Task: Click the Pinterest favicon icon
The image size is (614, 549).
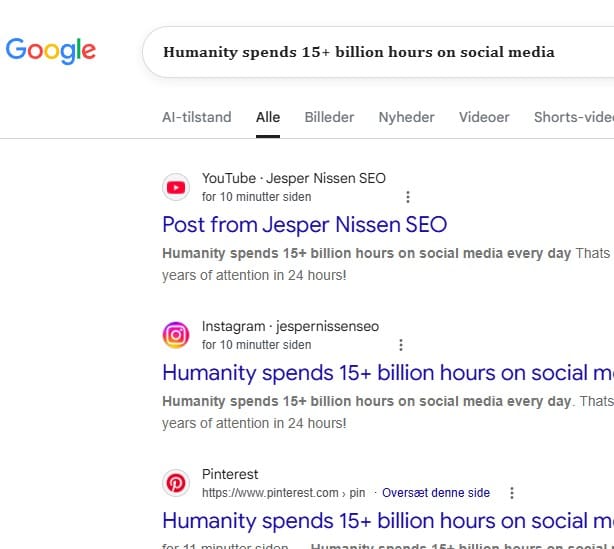Action: pos(176,483)
